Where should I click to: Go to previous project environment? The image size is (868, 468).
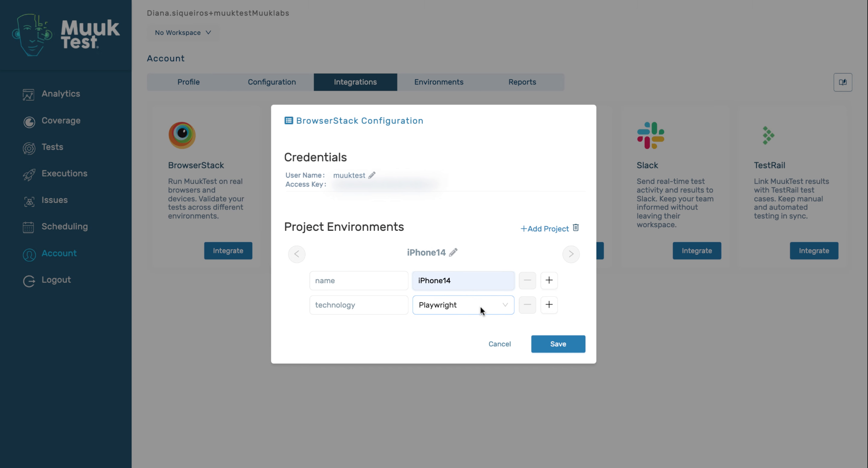[297, 254]
